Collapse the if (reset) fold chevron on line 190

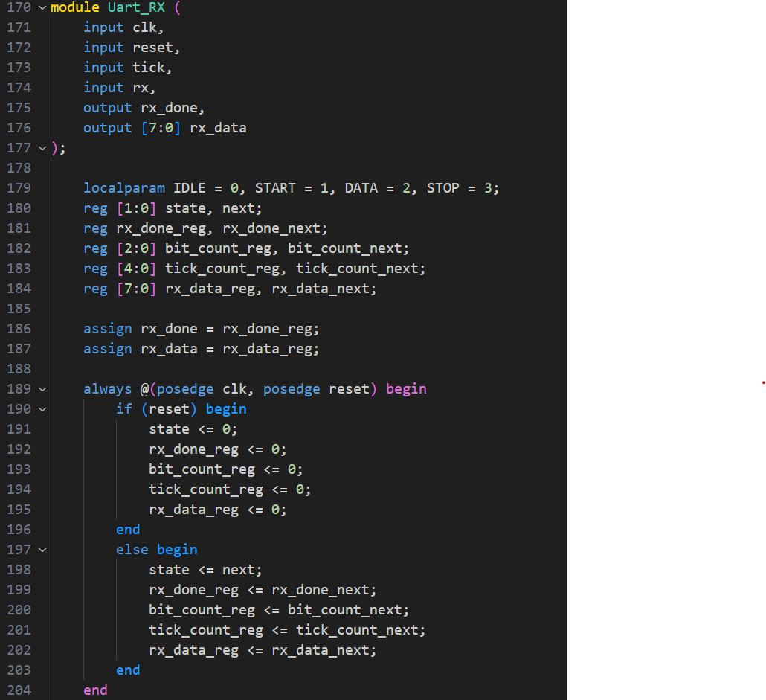click(42, 409)
